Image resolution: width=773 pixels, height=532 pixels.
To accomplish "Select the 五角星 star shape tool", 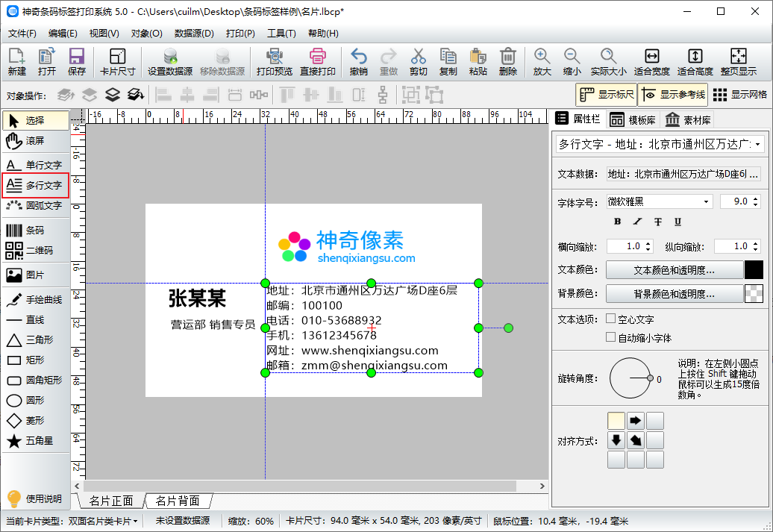I will click(36, 441).
